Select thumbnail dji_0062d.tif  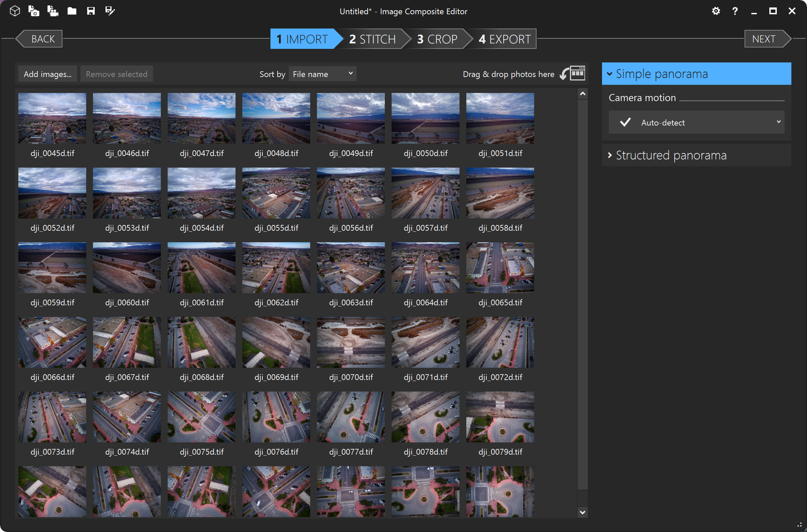[x=276, y=268]
